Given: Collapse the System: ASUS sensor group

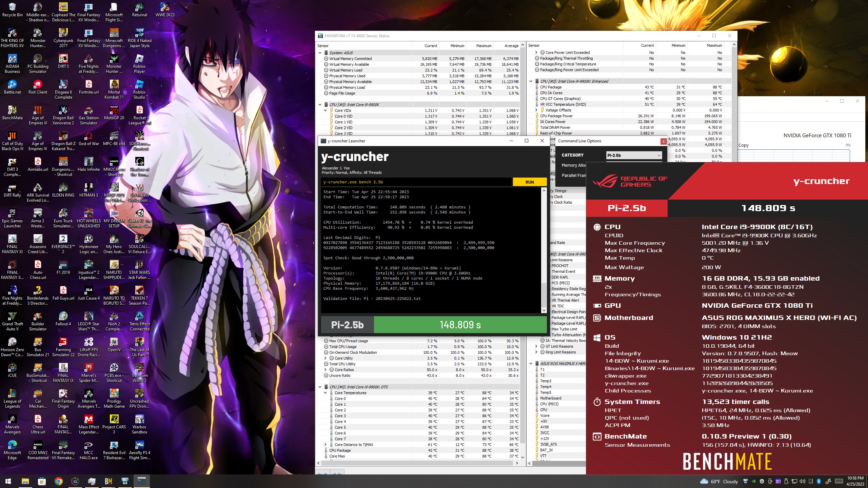Looking at the screenshot, I should (320, 53).
